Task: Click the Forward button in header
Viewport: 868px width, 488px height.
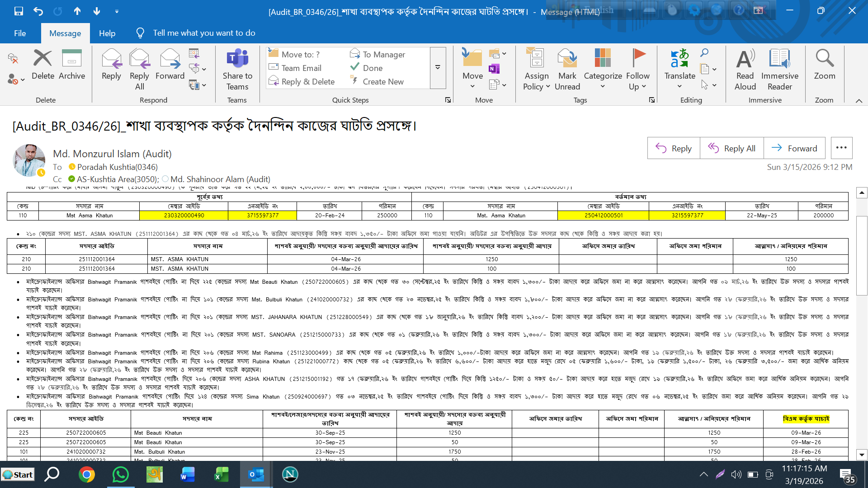Action: tap(794, 148)
